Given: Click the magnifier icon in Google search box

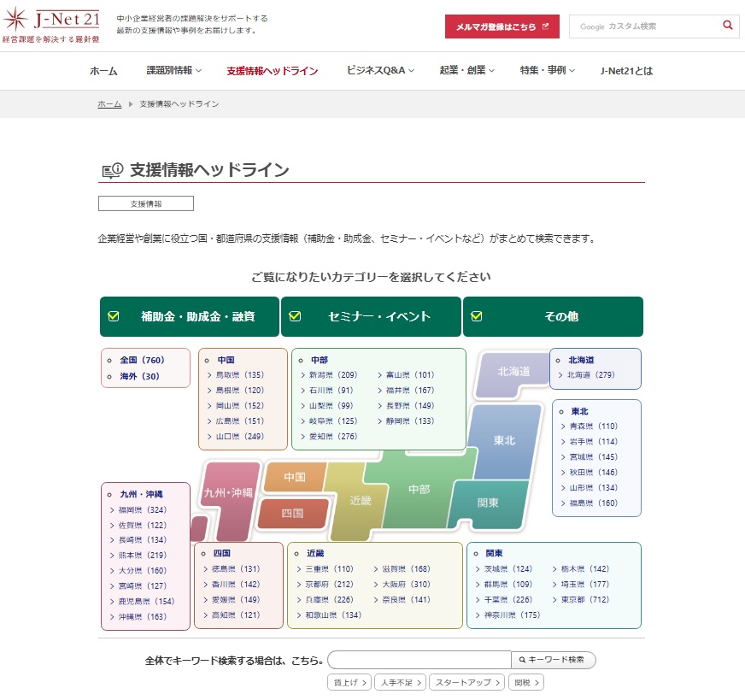Looking at the screenshot, I should pyautogui.click(x=727, y=26).
